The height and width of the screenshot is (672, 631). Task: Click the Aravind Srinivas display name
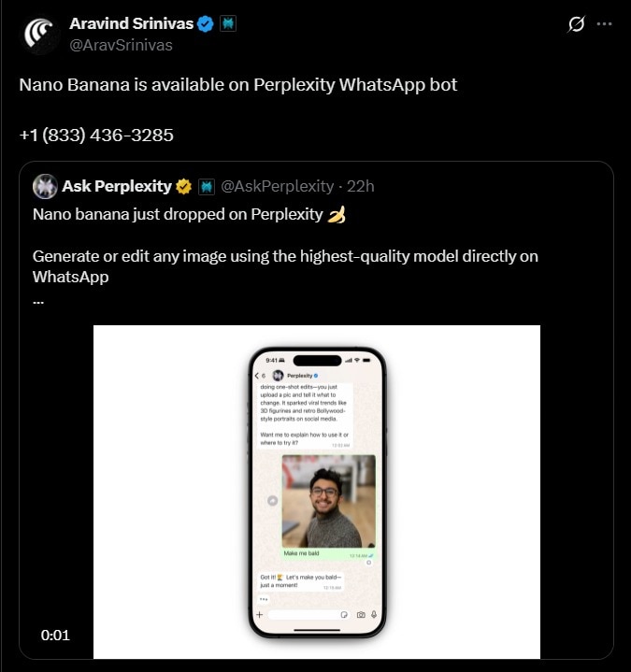[131, 23]
